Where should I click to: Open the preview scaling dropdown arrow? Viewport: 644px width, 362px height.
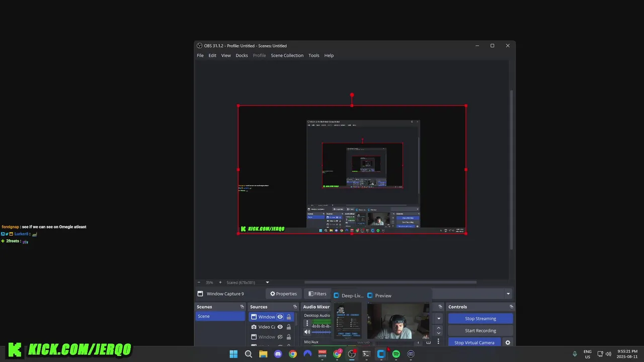267,283
